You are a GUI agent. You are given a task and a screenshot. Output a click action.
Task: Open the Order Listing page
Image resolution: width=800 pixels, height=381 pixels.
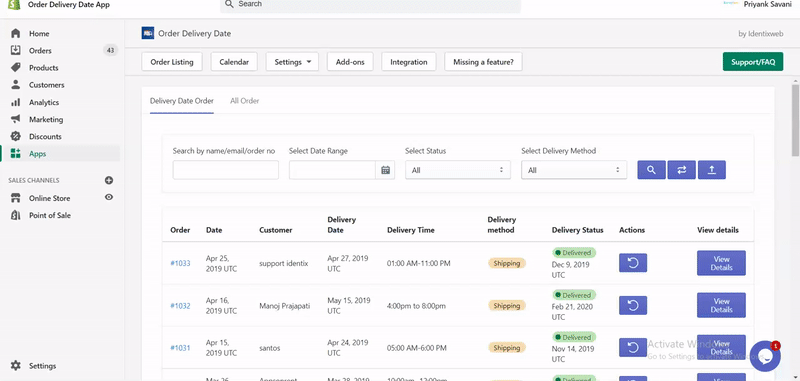(172, 62)
